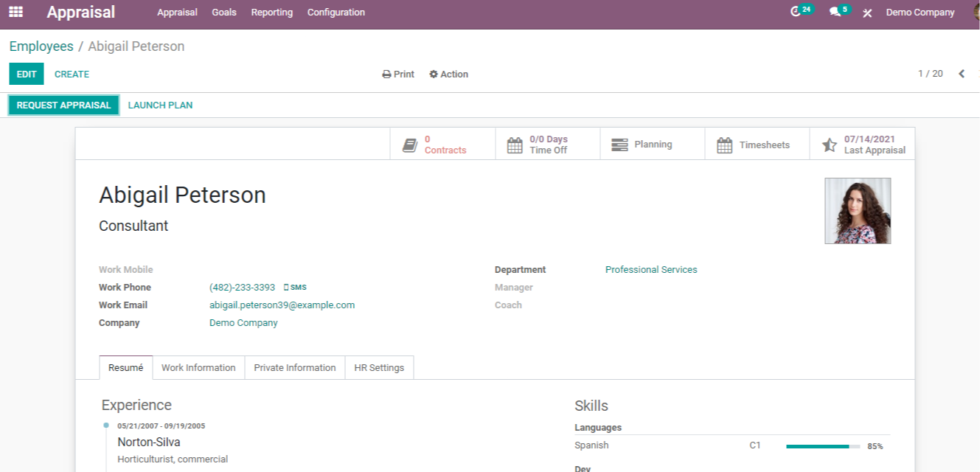Open the messages chat bubble icon
Screen dimensions: 980x472
point(835,12)
